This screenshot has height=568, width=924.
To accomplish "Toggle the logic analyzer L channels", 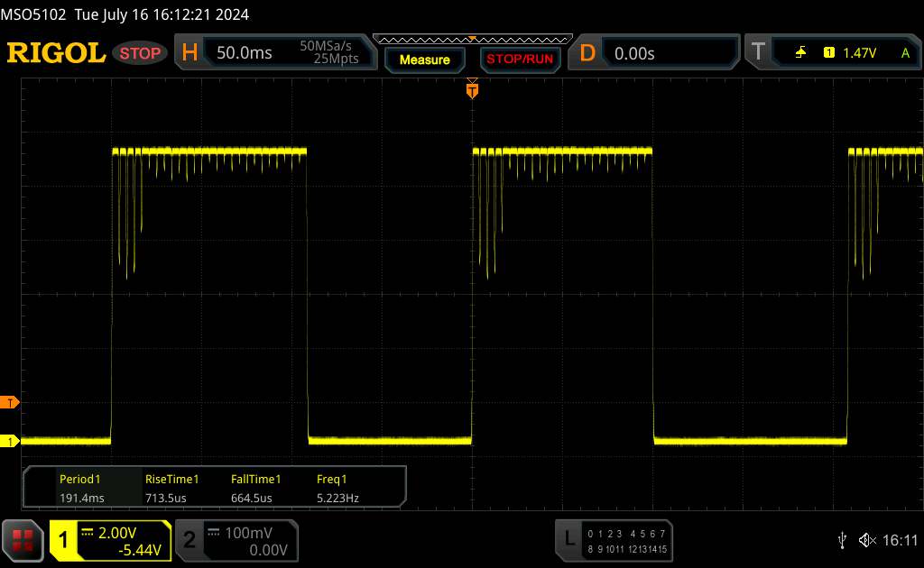I will [569, 539].
